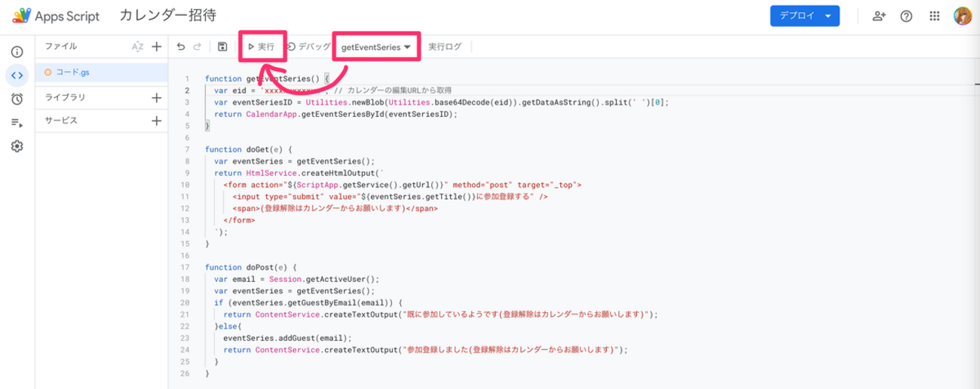Start debugging with デバッグ button
This screenshot has height=389, width=980.
[x=308, y=47]
